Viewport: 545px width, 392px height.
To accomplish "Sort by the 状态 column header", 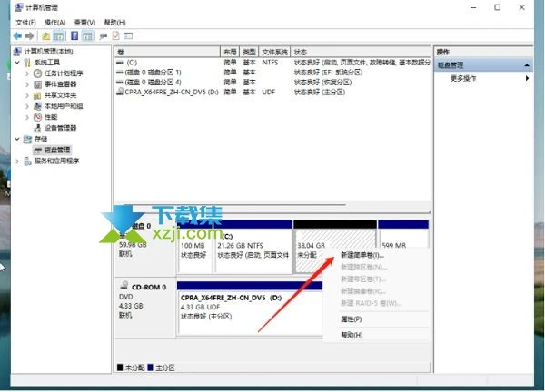I will 361,52.
